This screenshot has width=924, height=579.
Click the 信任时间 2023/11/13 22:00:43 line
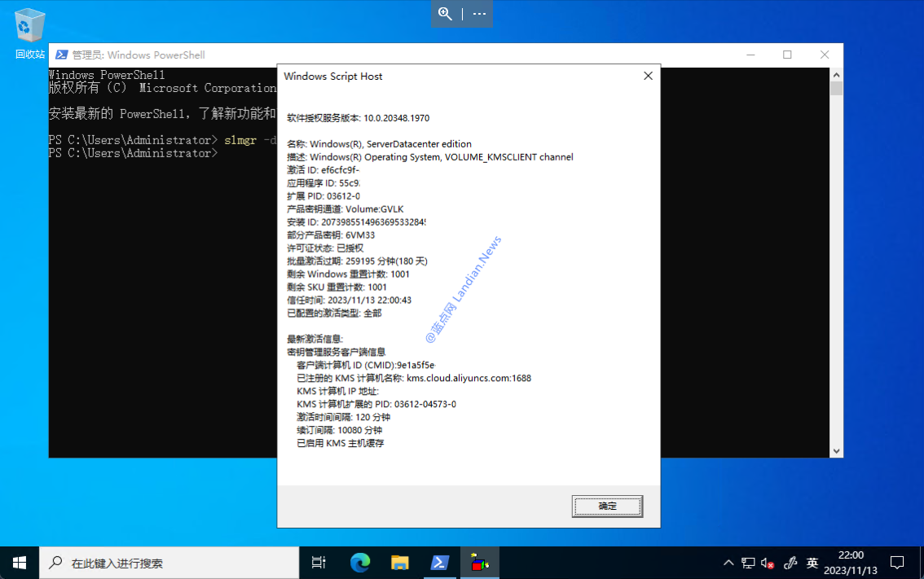[x=349, y=299]
